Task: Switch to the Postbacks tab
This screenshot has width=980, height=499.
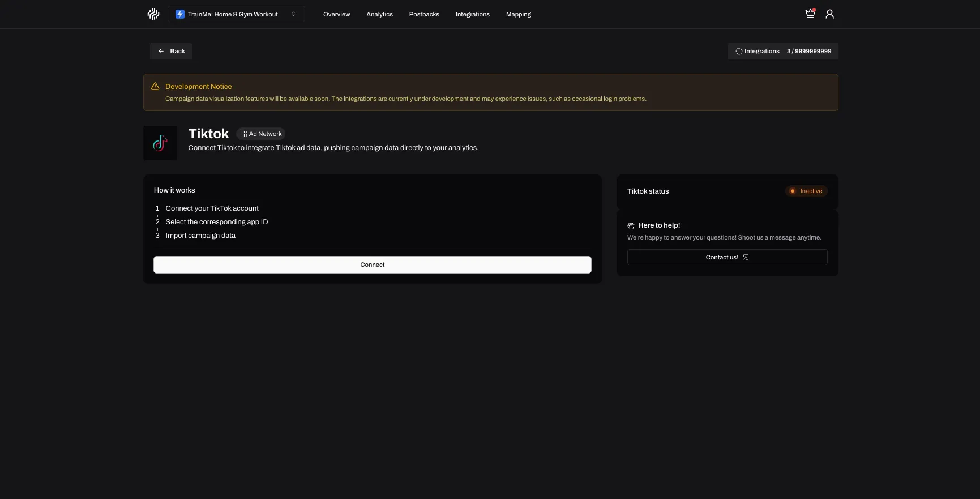Action: pyautogui.click(x=424, y=14)
